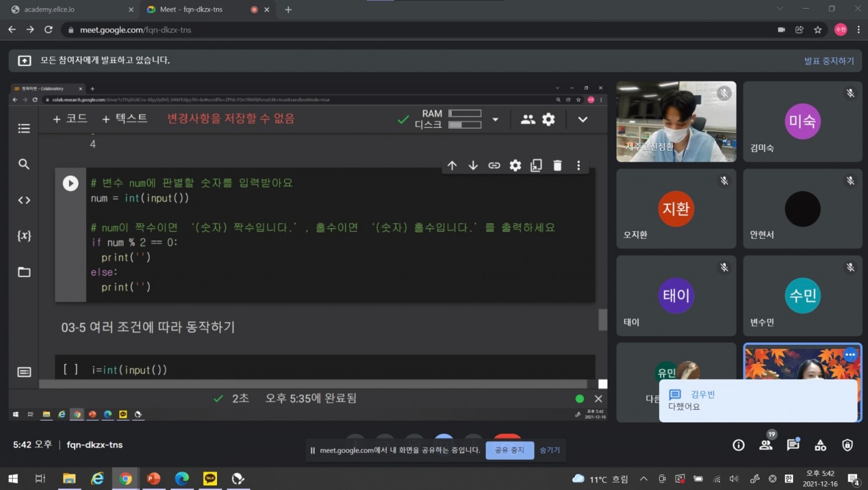Image resolution: width=868 pixels, height=490 pixels.
Task: Show hidden system tray icons chevron
Action: click(x=643, y=478)
